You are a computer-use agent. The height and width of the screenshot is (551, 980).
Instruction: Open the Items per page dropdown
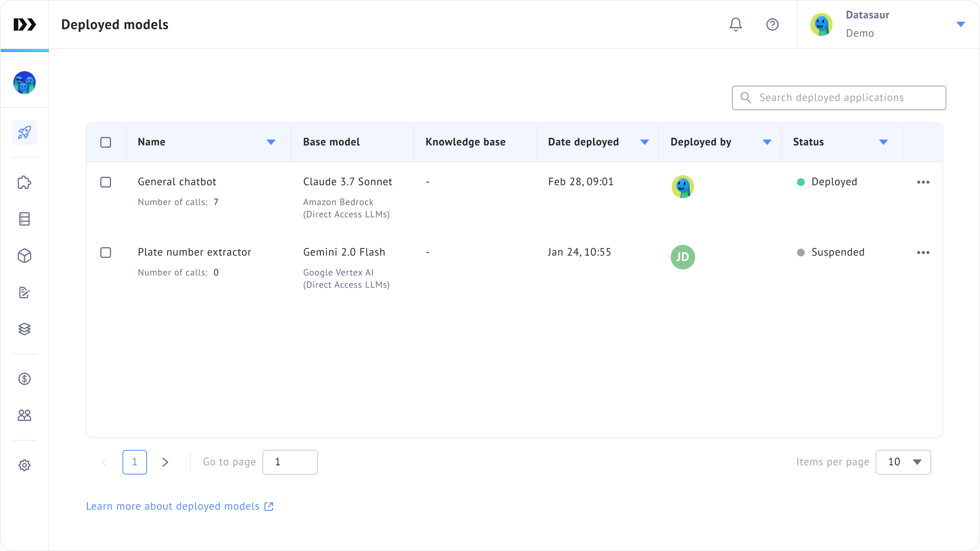[x=903, y=462]
